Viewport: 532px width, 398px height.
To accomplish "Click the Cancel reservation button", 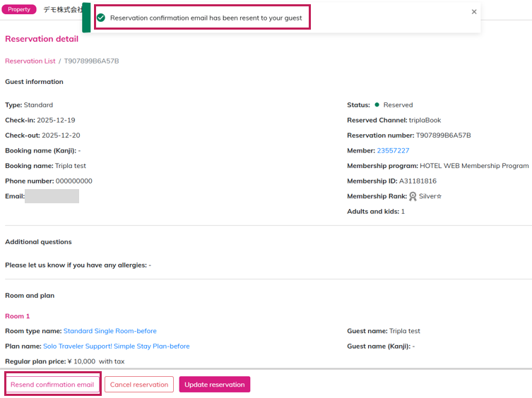I will pos(139,385).
